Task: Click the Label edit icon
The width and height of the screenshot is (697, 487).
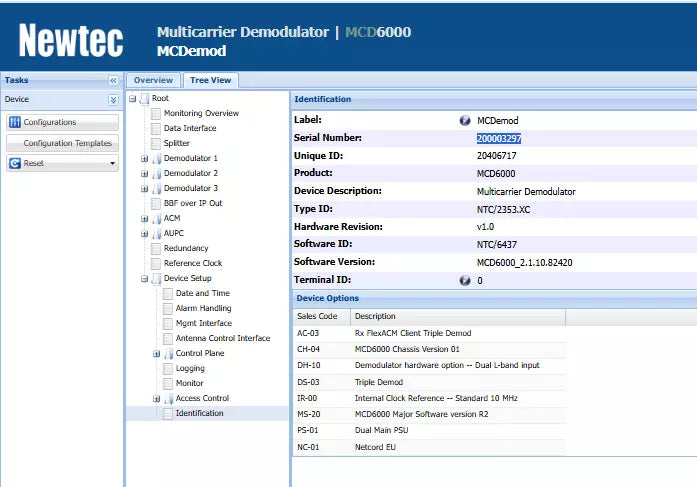Action: [465, 120]
